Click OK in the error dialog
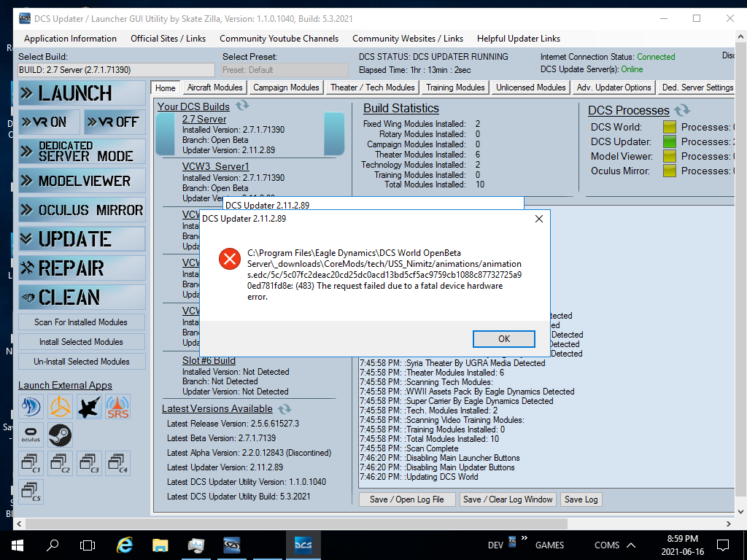Image resolution: width=747 pixels, height=560 pixels. point(504,339)
